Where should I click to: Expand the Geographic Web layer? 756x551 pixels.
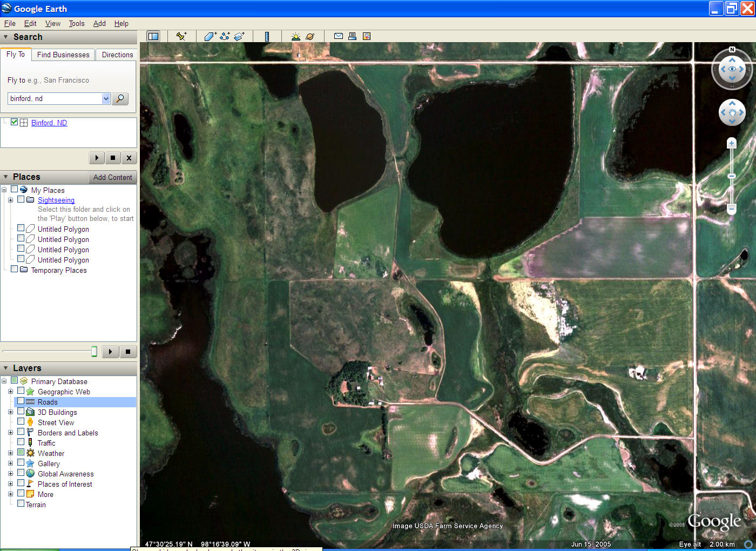pyautogui.click(x=10, y=392)
